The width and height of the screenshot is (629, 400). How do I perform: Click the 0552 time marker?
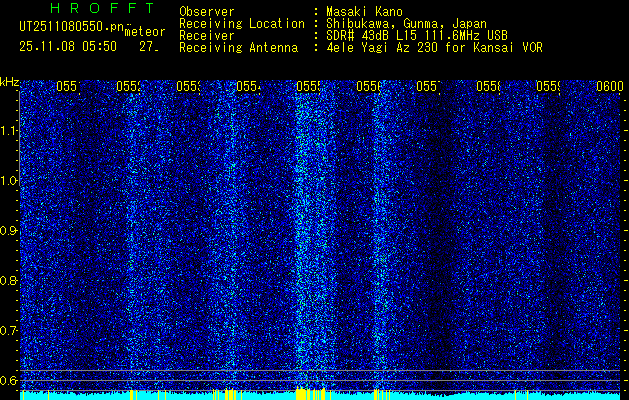pyautogui.click(x=128, y=86)
